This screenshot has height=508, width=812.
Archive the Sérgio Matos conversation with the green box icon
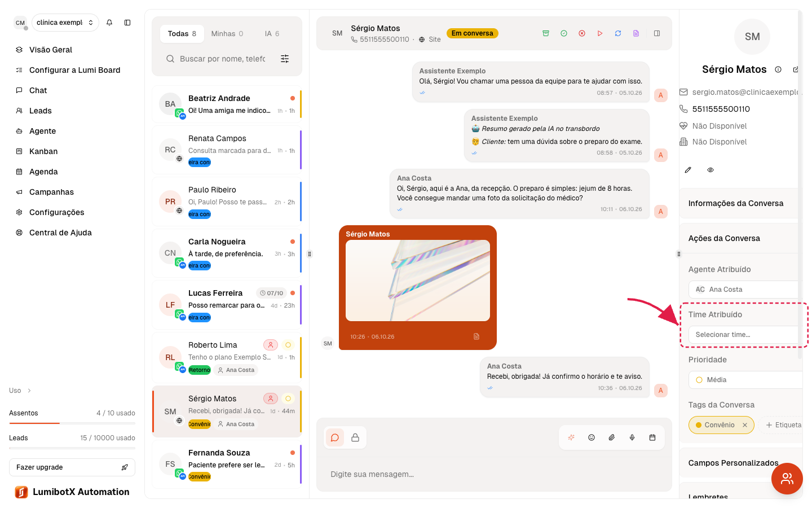546,33
